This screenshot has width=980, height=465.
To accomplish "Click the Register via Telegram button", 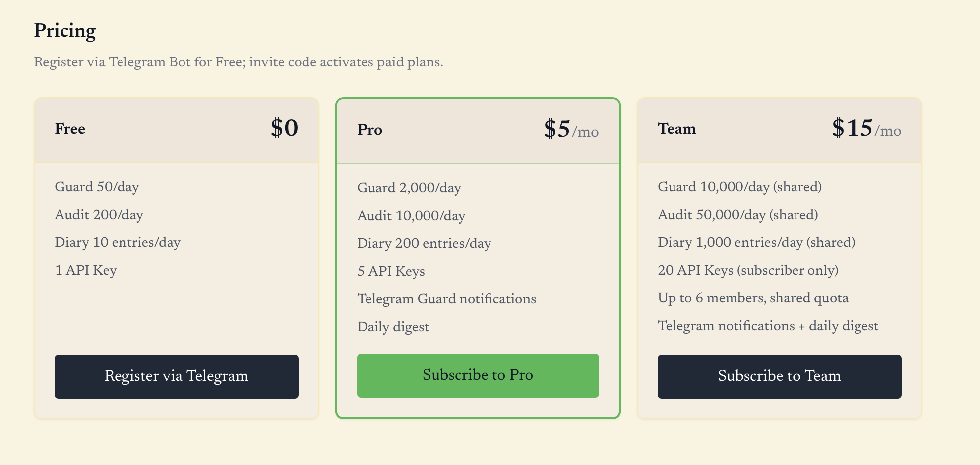I will tap(177, 376).
